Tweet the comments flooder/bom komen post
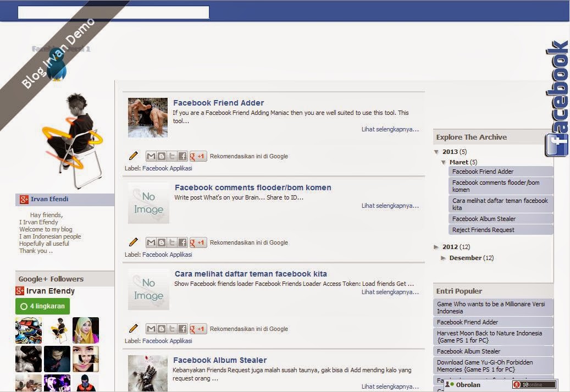570x392 pixels. pyautogui.click(x=172, y=242)
